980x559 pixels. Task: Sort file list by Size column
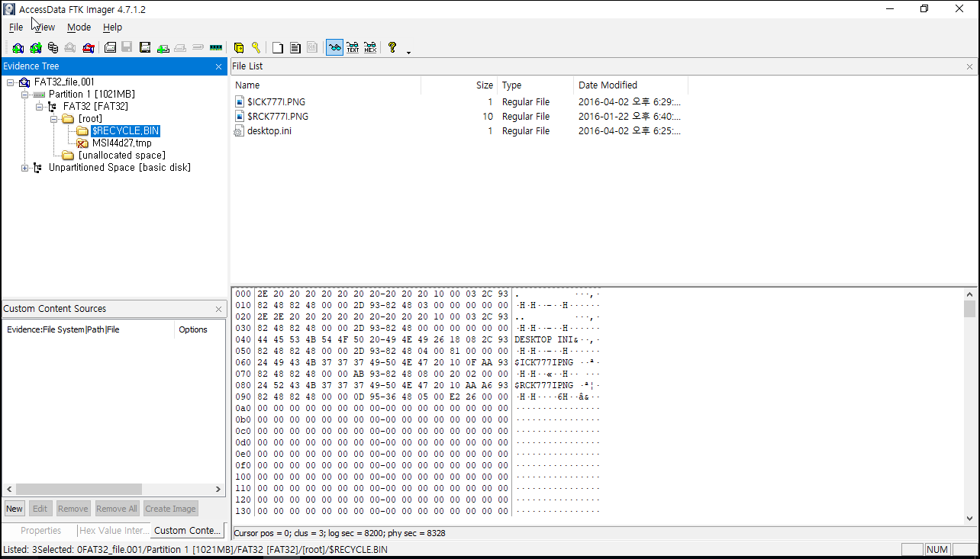click(459, 85)
